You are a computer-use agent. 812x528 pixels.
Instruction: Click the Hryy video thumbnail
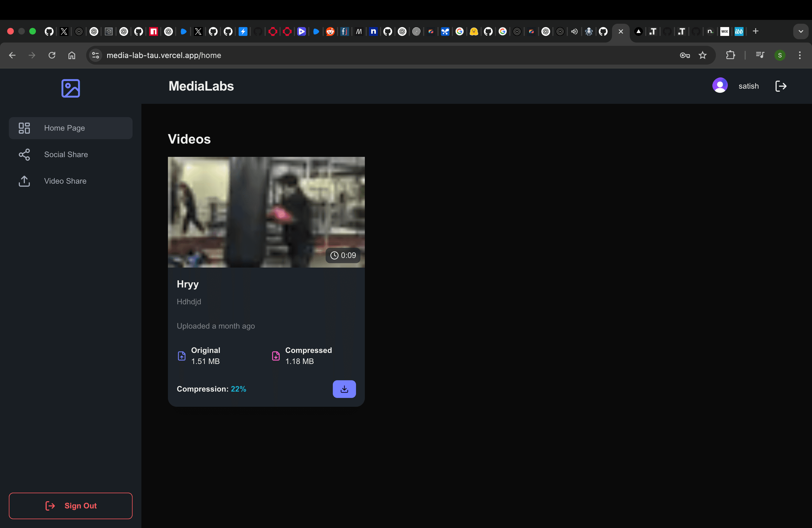[266, 212]
